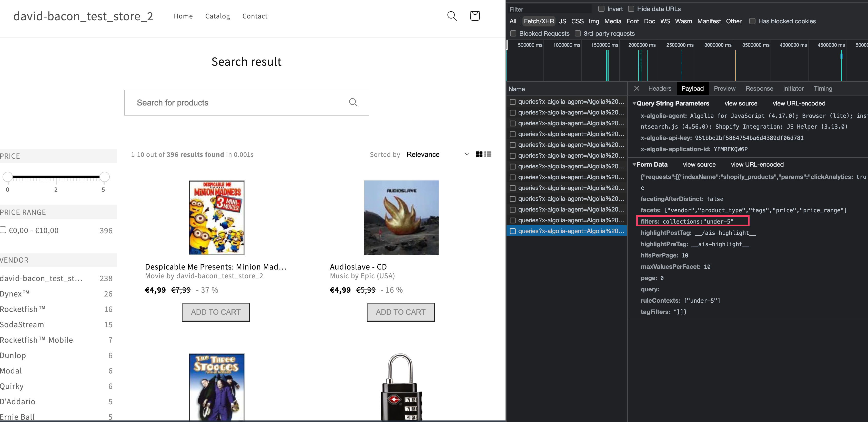The width and height of the screenshot is (868, 422).
Task: Click view URL-encoded under Form Data
Action: pos(757,165)
